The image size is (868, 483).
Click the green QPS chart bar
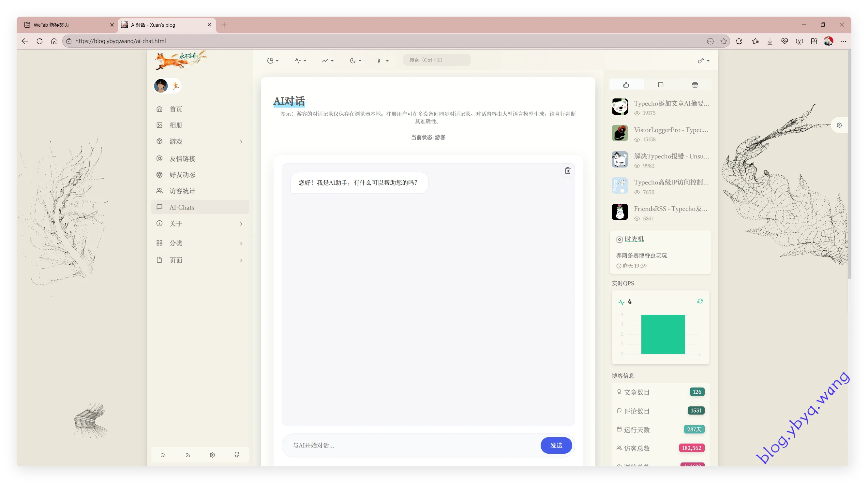click(x=663, y=334)
